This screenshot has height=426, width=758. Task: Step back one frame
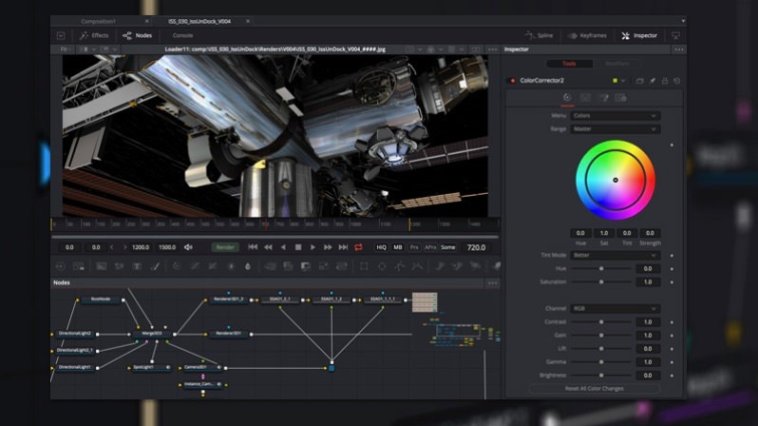268,247
